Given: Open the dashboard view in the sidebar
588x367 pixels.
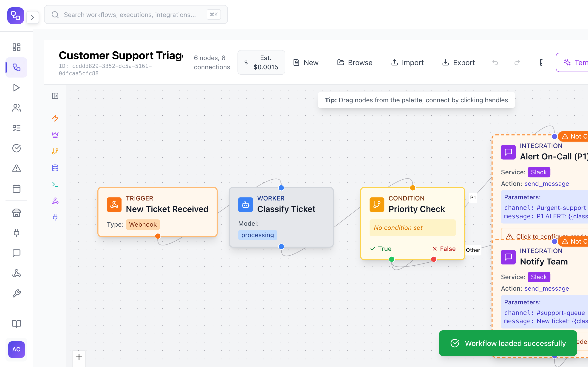Looking at the screenshot, I should [16, 47].
